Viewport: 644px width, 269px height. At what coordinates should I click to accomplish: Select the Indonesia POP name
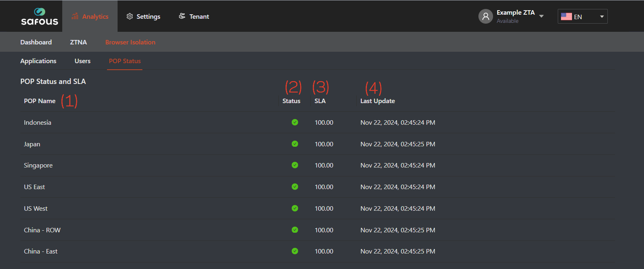pos(37,122)
